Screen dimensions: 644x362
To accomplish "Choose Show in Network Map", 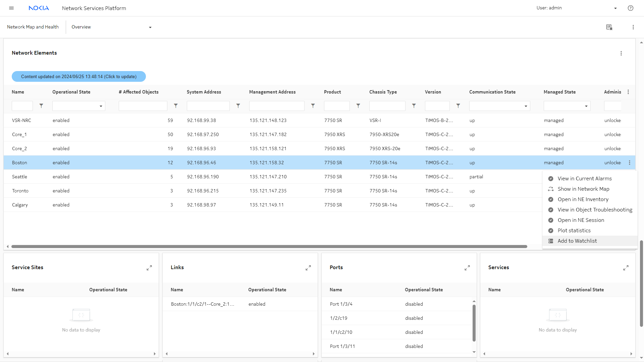I will 583,189.
